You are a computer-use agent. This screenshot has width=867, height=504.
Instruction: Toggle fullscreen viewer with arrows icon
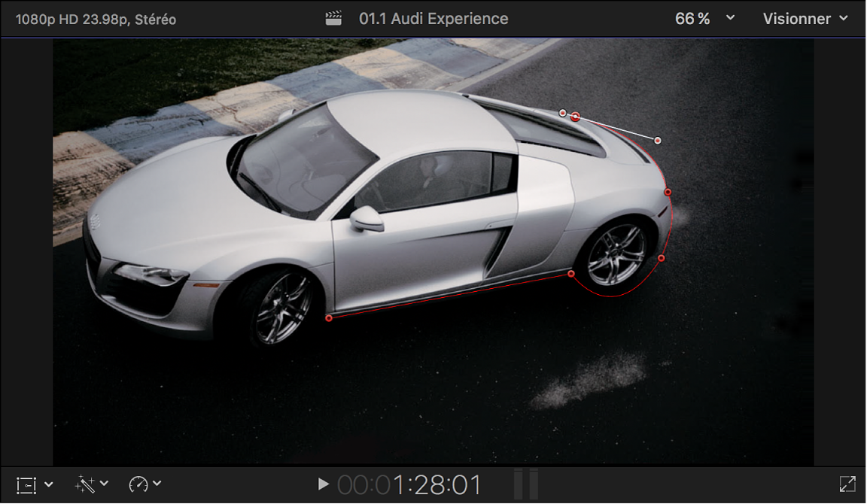coord(847,484)
